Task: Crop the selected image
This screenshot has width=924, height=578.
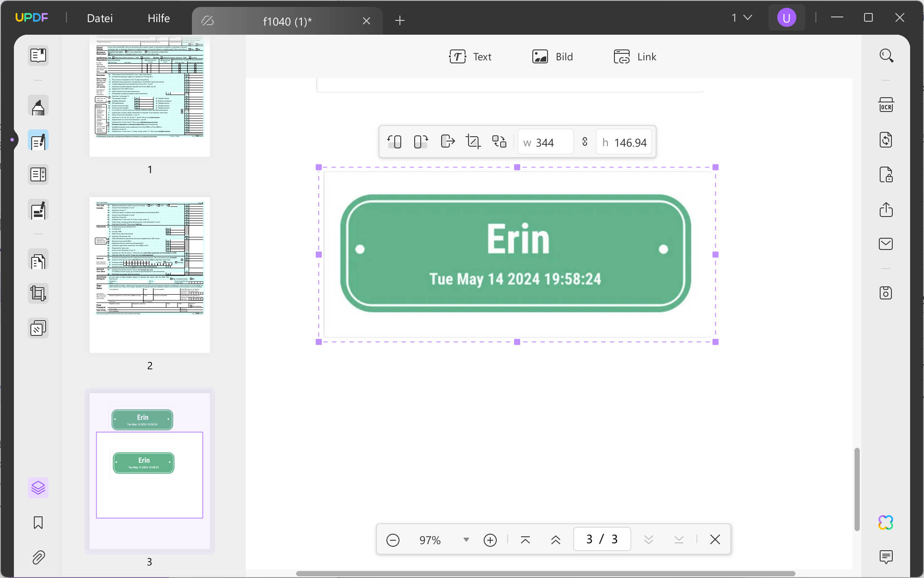Action: point(473,142)
